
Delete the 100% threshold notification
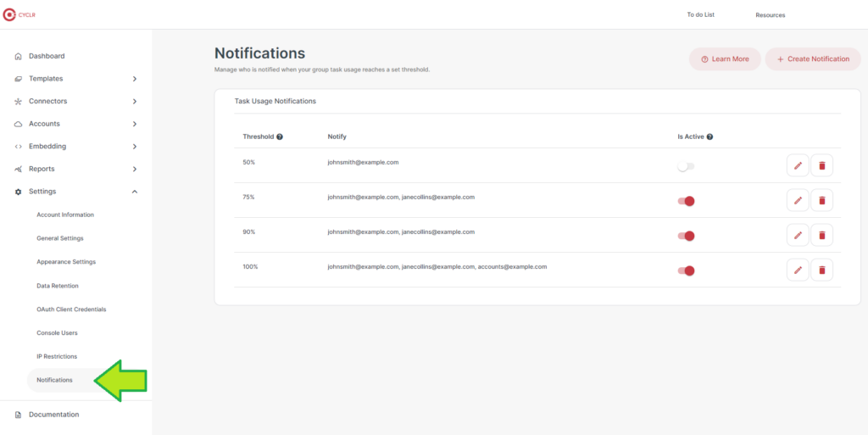pyautogui.click(x=822, y=270)
